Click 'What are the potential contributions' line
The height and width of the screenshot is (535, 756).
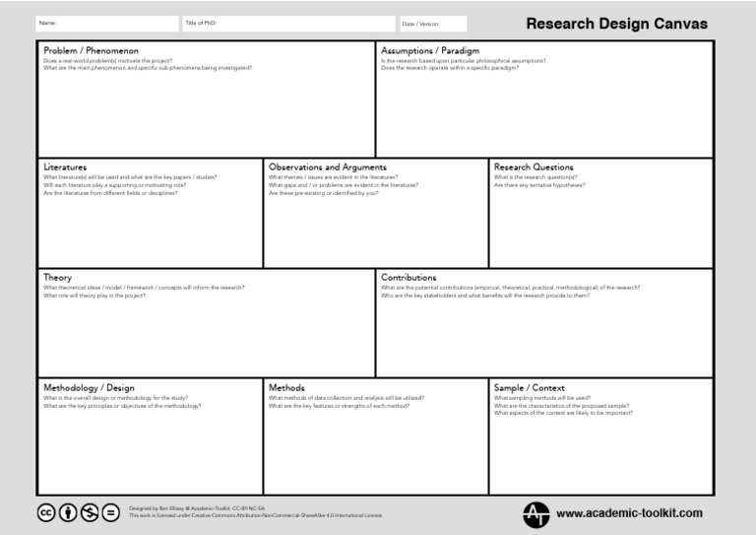pyautogui.click(x=510, y=288)
